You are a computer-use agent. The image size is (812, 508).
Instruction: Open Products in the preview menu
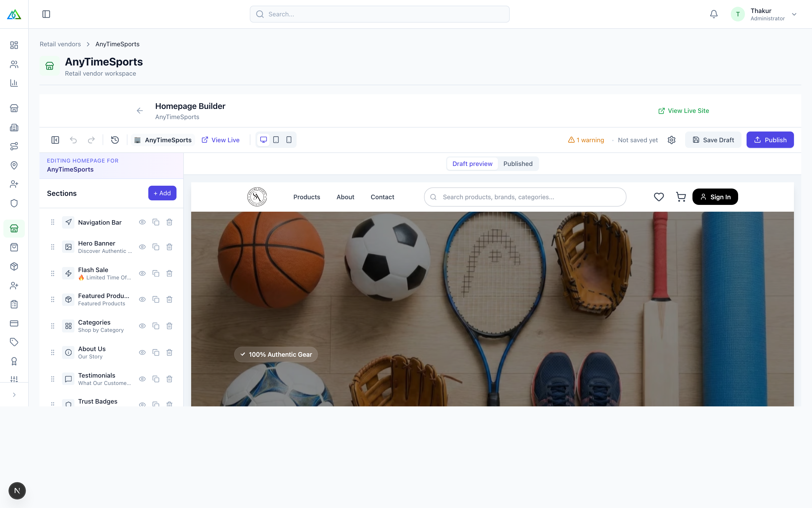[x=307, y=197]
